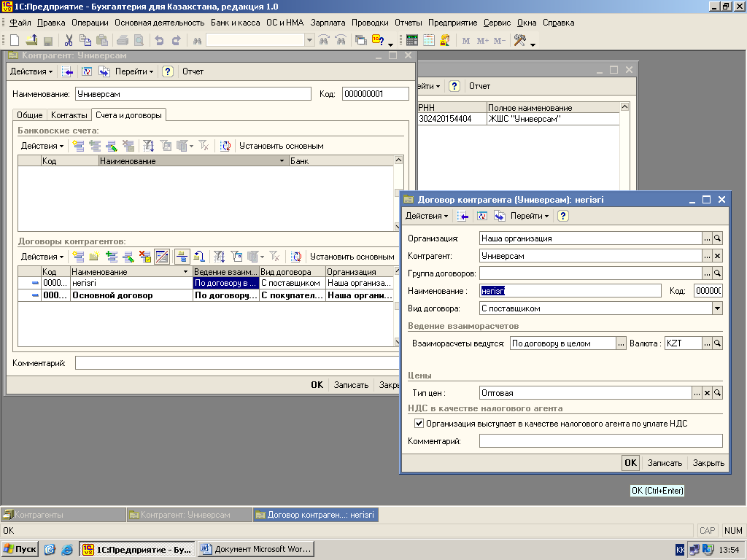747x560 pixels.
Task: Open the Банк и касса menu
Action: click(x=236, y=23)
